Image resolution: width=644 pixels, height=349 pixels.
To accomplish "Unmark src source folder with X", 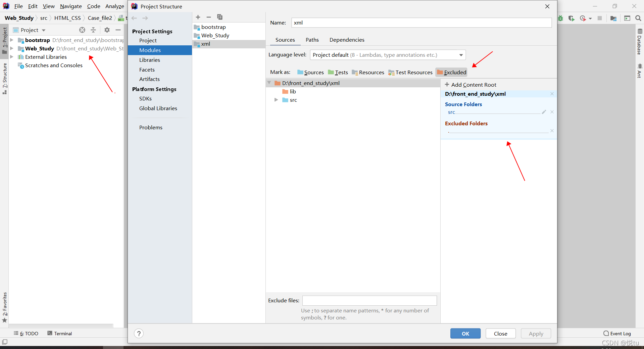I will 552,112.
